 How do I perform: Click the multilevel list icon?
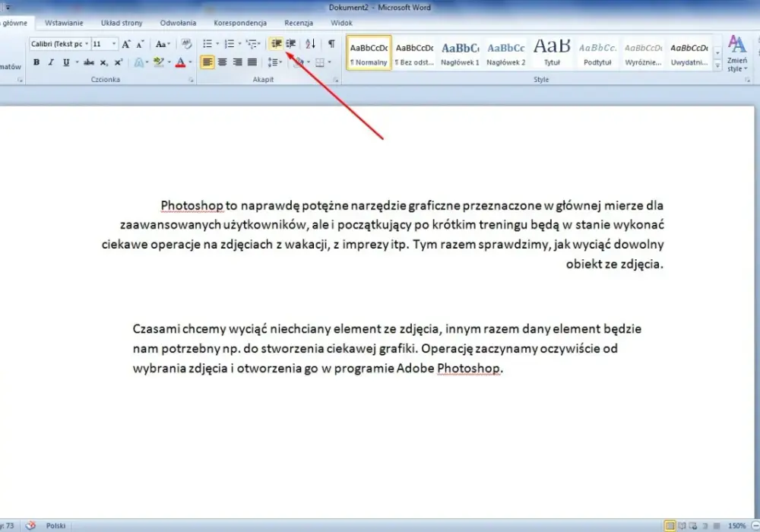pyautogui.click(x=252, y=44)
